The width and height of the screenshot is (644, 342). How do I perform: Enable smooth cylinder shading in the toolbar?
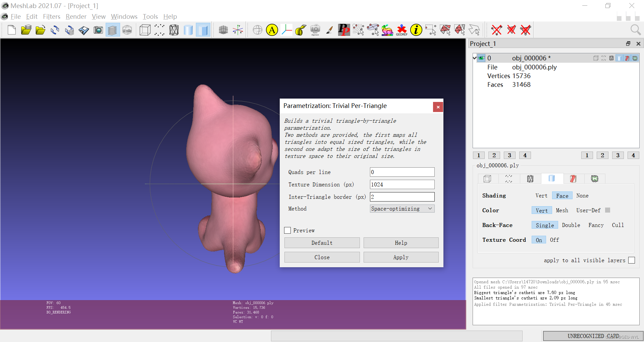[x=188, y=30]
